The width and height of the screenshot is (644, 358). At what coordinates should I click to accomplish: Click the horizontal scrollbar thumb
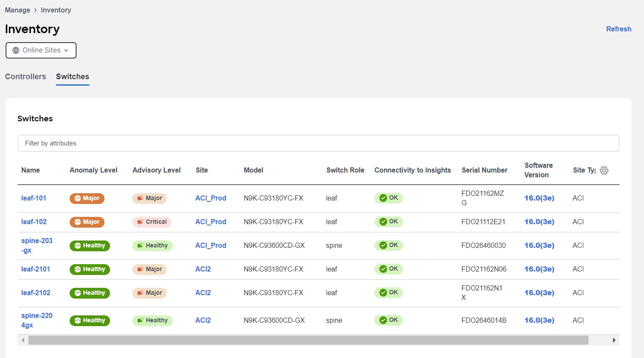pos(308,340)
